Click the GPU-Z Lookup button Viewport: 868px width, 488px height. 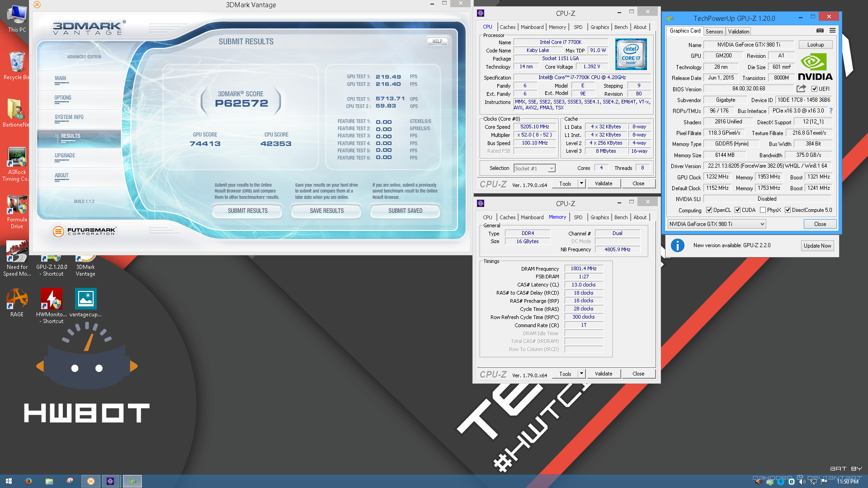pyautogui.click(x=815, y=45)
